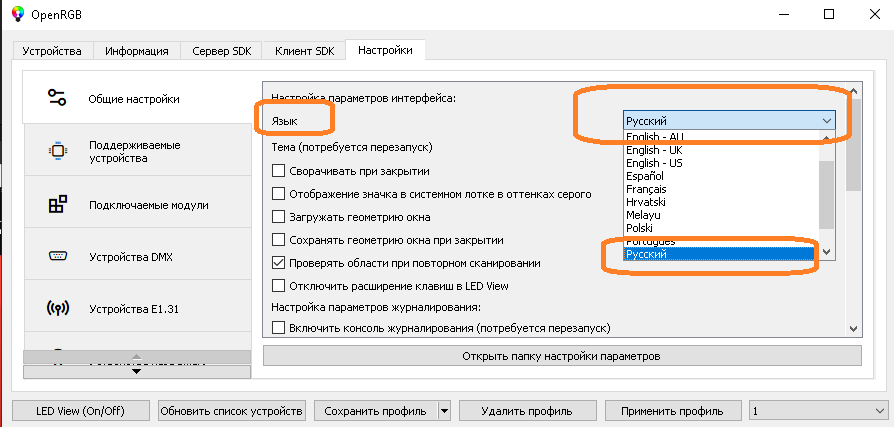The image size is (894, 427).
Task: Click the OpenRGB app icon in title bar
Action: pyautogui.click(x=18, y=14)
